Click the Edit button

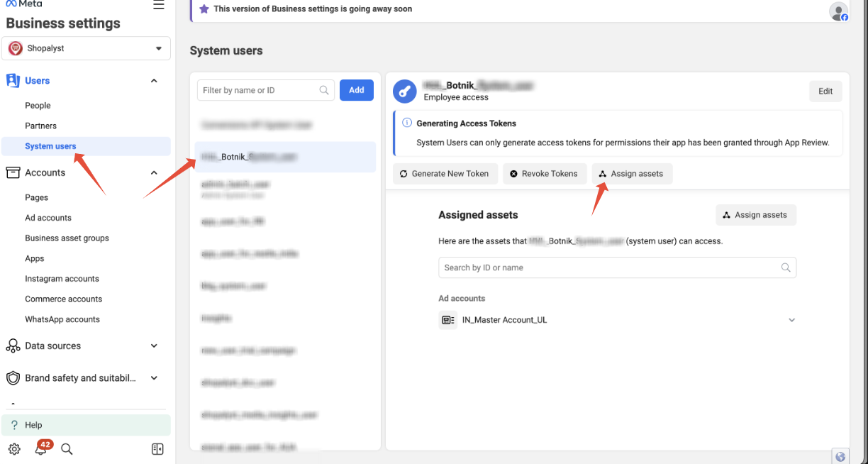pyautogui.click(x=825, y=92)
